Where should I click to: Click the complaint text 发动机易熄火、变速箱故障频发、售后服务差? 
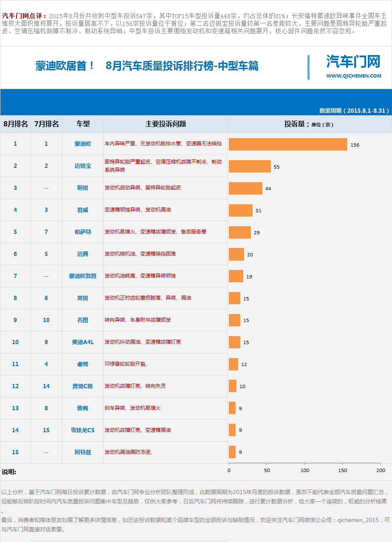click(x=156, y=232)
